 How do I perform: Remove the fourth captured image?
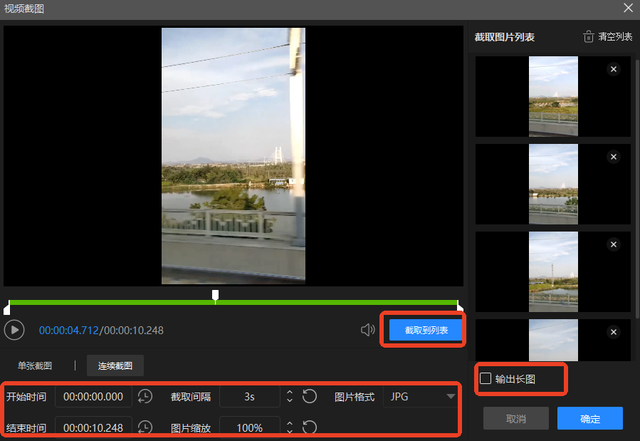coord(613,332)
